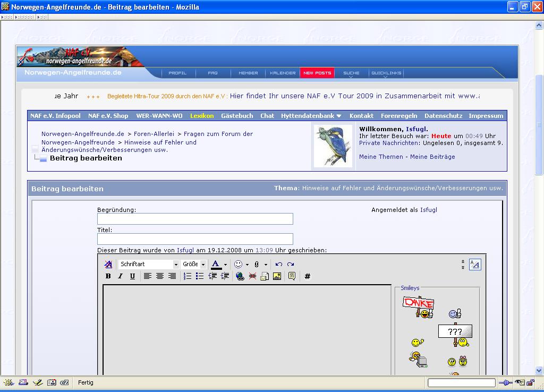
Task: Insert a numbered list
Action: click(188, 276)
